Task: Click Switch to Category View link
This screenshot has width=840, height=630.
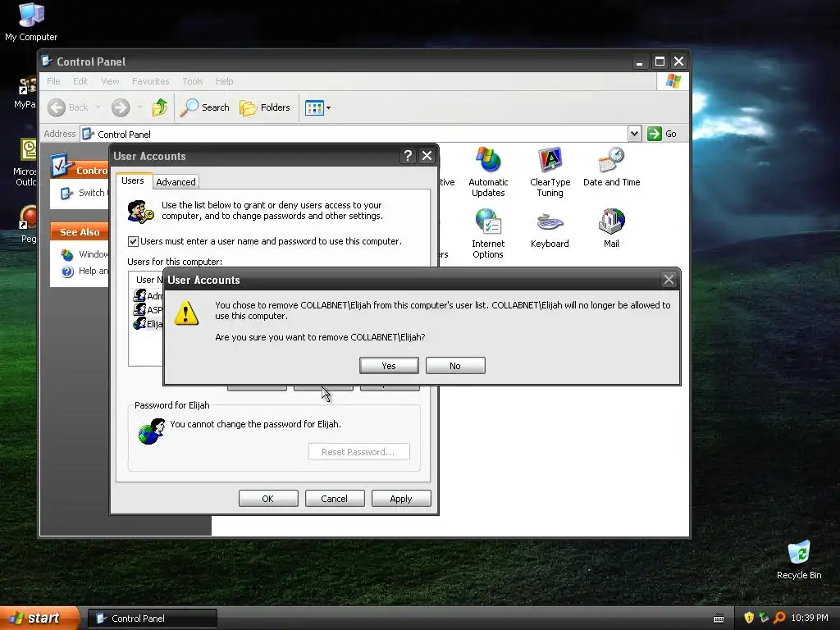Action: point(84,193)
